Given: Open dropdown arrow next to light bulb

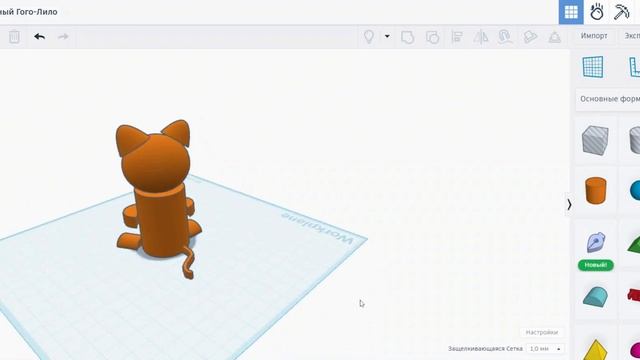Looking at the screenshot, I should click(387, 36).
